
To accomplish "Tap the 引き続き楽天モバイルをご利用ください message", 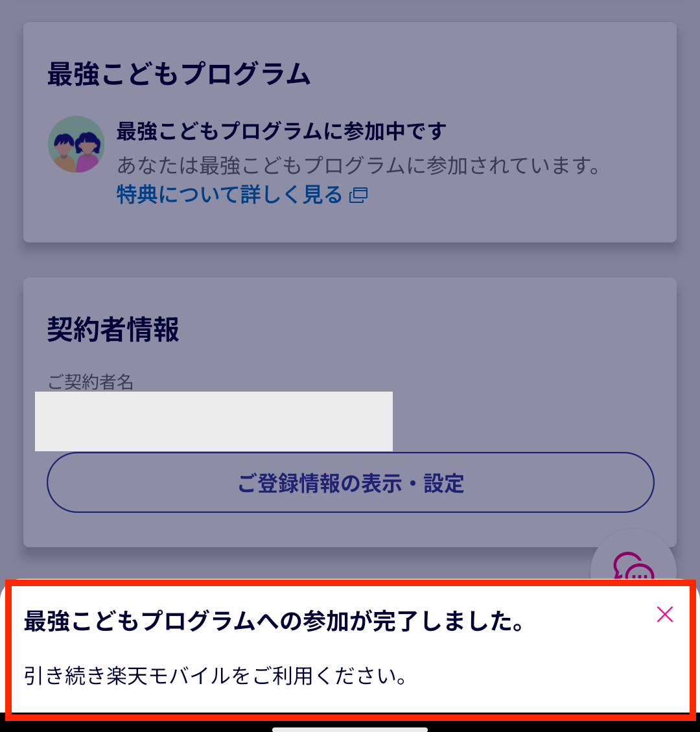I will 216,676.
